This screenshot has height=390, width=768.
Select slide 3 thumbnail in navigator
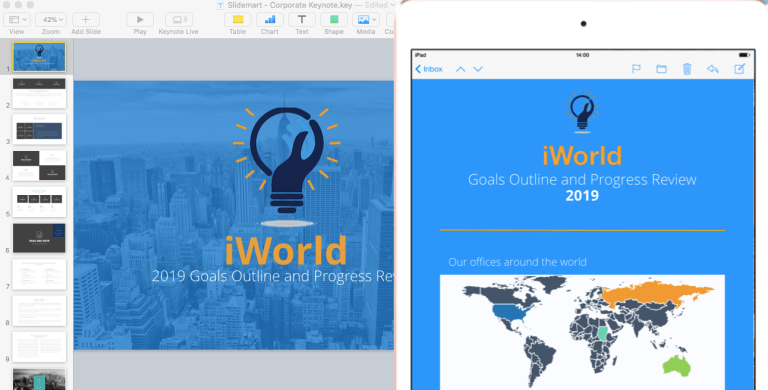coord(39,129)
